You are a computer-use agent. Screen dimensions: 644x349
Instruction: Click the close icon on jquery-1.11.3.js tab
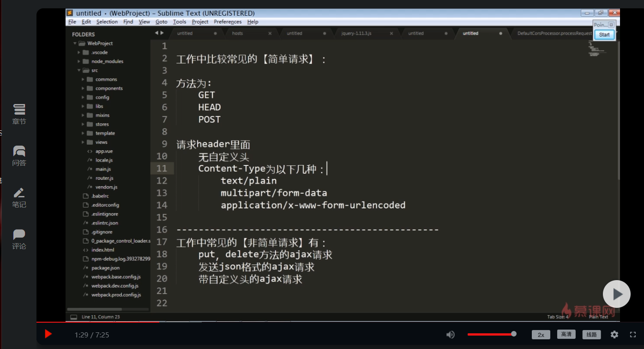point(391,33)
